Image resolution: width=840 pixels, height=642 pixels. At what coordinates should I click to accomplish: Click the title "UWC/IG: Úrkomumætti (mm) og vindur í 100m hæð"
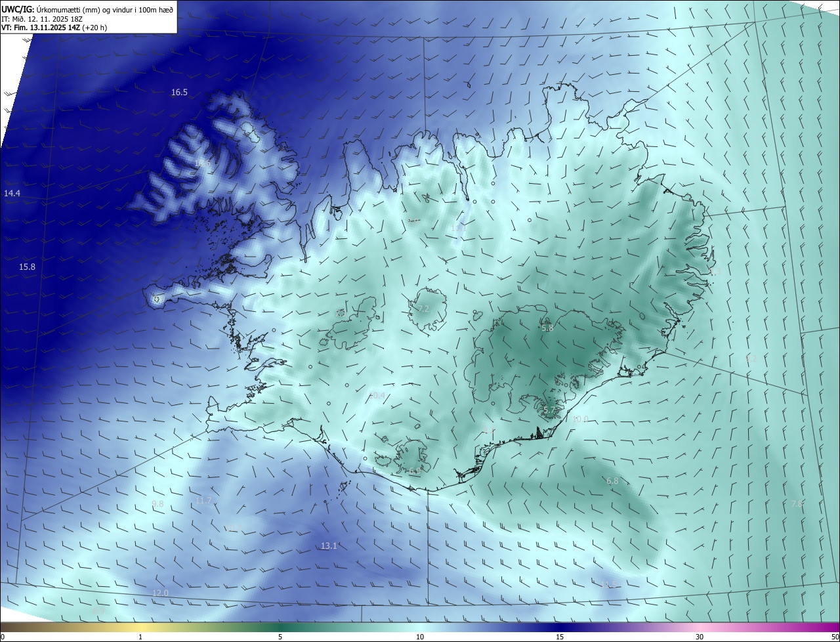[88, 9]
